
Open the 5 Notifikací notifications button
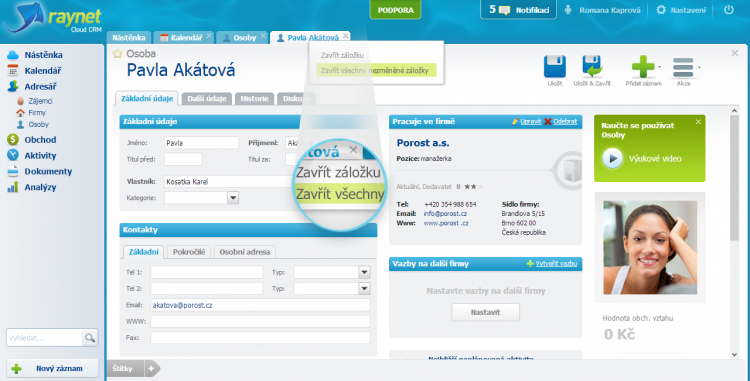point(518,10)
